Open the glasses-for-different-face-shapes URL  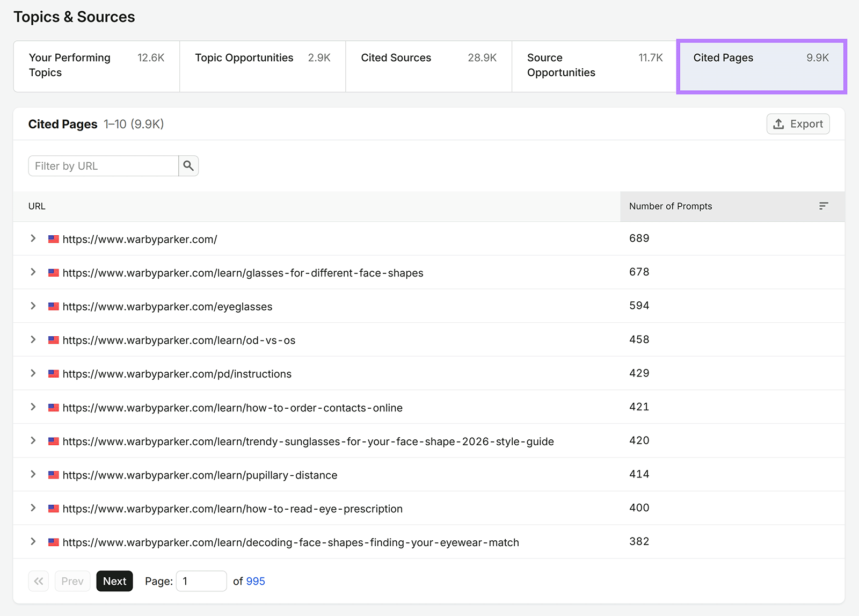pos(243,273)
